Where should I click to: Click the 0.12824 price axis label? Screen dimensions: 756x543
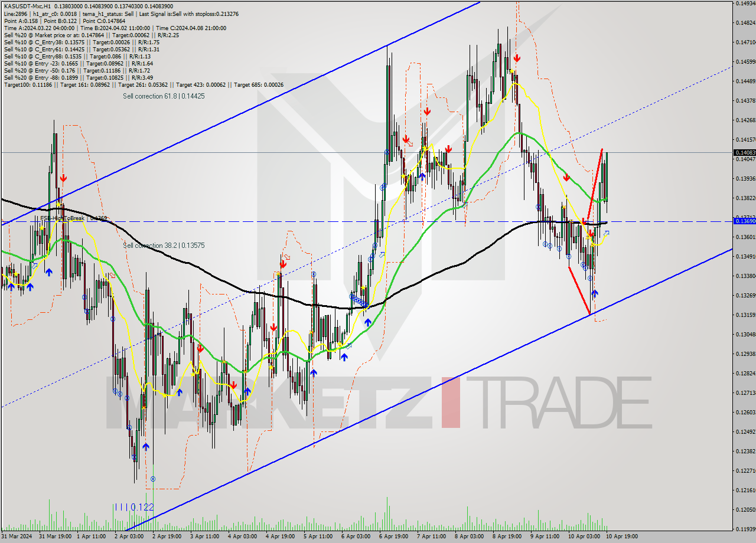click(x=745, y=373)
